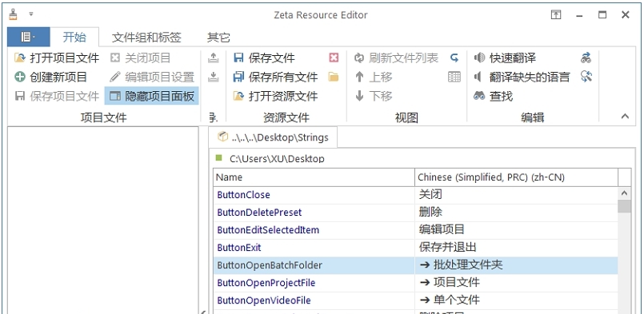Click the 删除 translation cell
Viewport: 644px width, 314px height.
[516, 213]
